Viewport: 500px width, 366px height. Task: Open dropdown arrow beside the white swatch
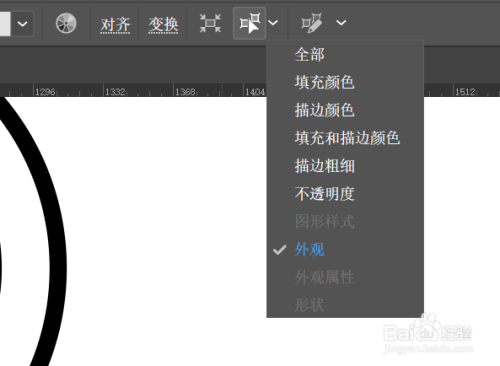point(22,24)
